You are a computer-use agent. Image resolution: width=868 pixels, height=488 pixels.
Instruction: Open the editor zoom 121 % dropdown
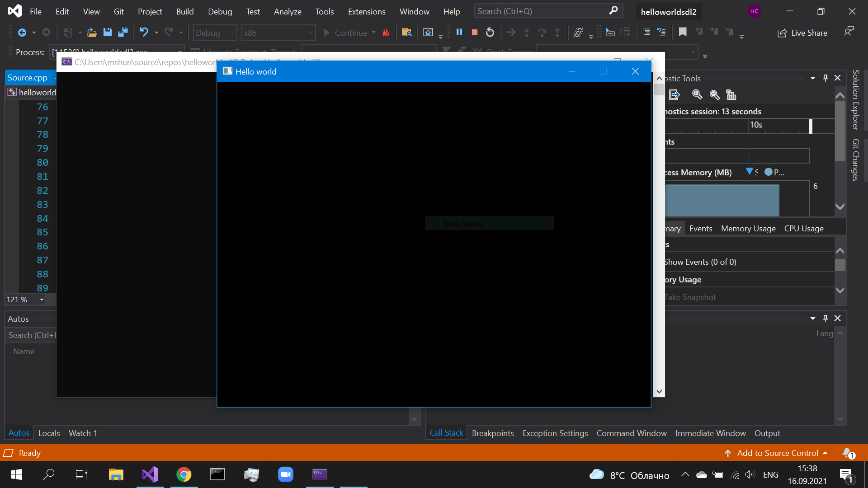[42, 300]
